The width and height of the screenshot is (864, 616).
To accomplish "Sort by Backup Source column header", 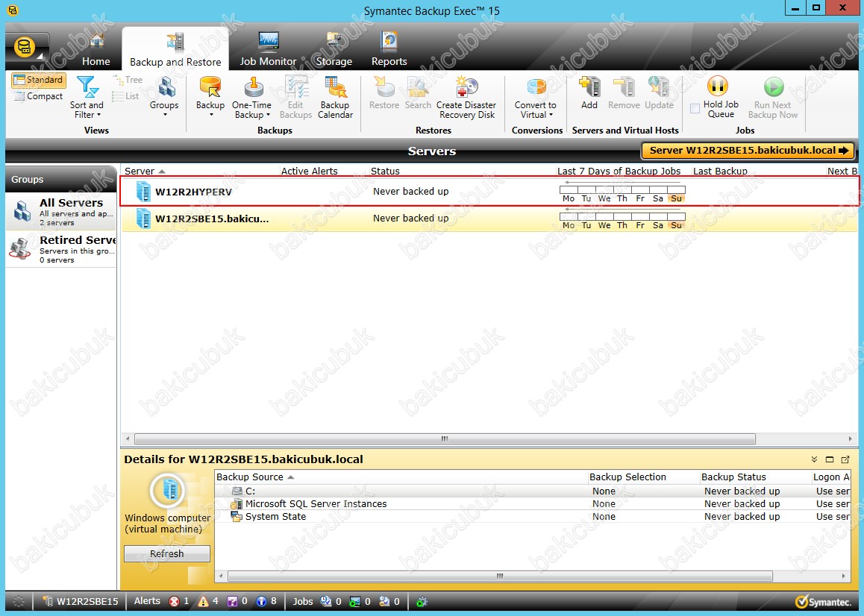I will point(255,477).
